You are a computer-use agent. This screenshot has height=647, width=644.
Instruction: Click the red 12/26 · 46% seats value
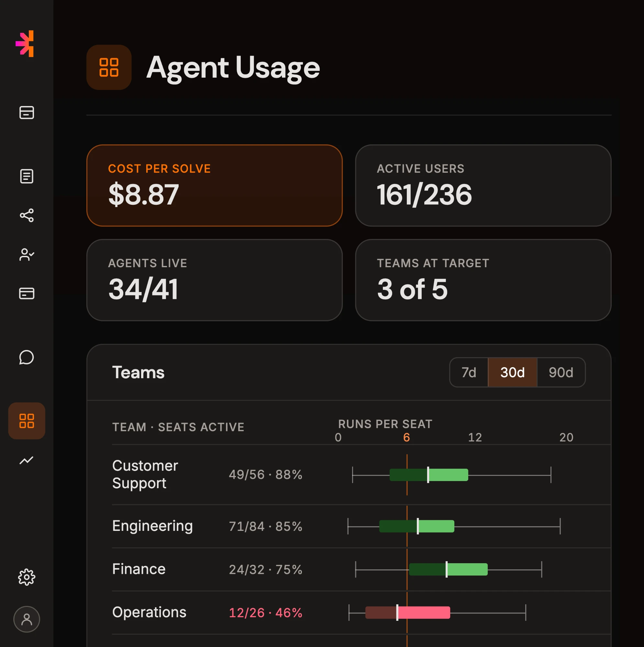pyautogui.click(x=266, y=613)
